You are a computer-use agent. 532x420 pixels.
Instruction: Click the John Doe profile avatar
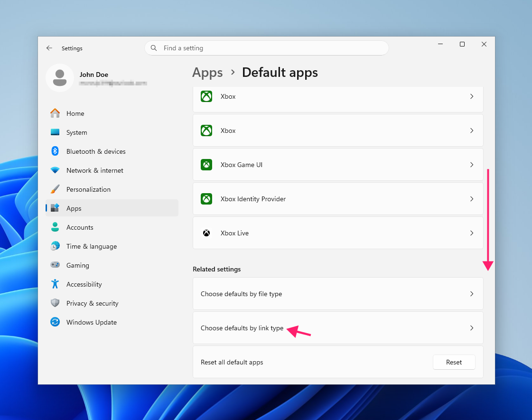pos(60,78)
